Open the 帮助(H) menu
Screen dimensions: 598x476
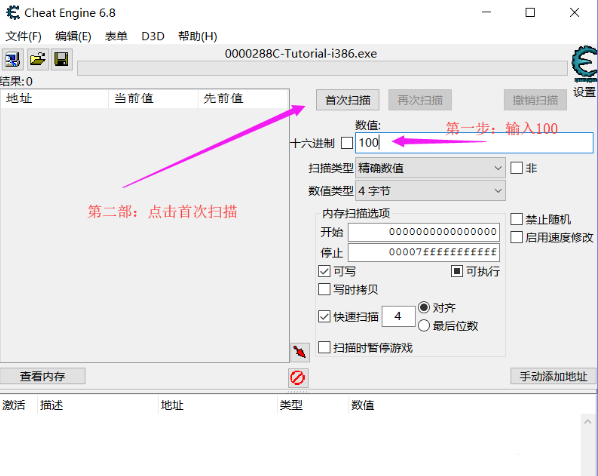coord(198,36)
